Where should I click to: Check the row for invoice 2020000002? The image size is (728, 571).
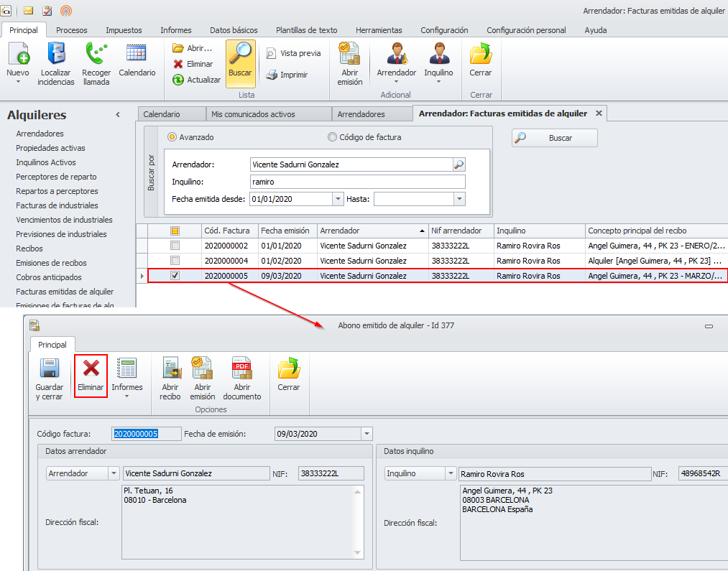tap(175, 246)
